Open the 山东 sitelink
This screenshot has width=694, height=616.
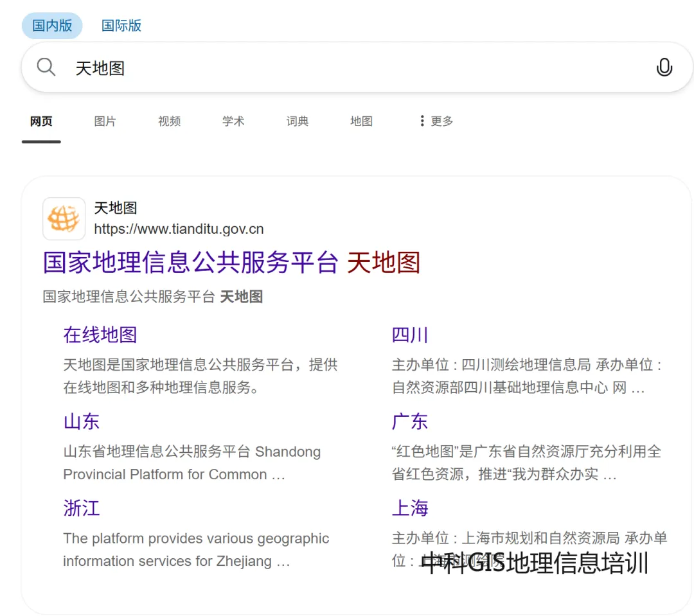pos(82,421)
